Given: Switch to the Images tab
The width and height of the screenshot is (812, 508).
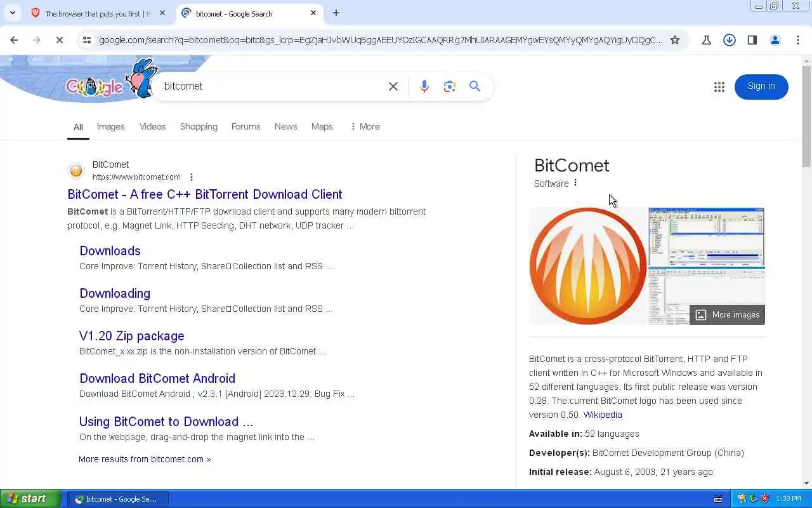Looking at the screenshot, I should 110,126.
